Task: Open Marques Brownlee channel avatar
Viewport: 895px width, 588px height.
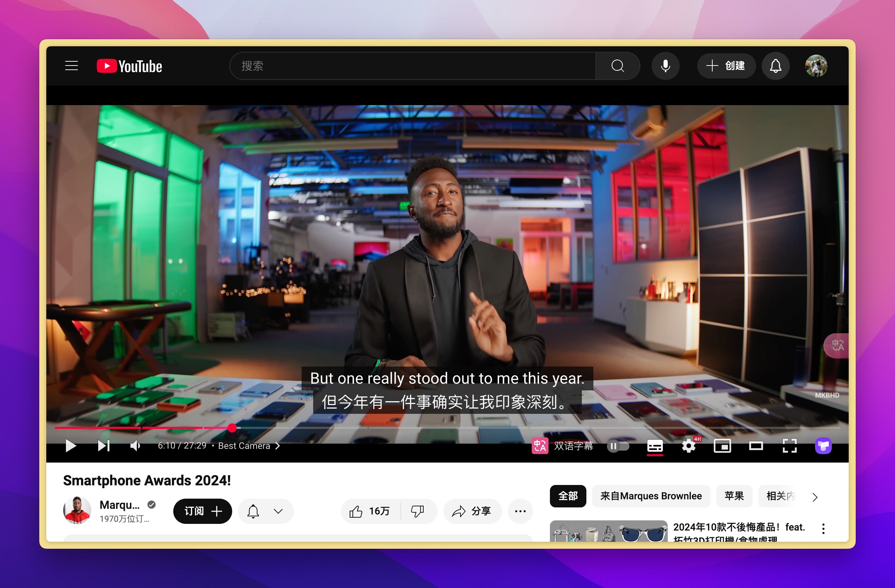Action: [x=77, y=511]
